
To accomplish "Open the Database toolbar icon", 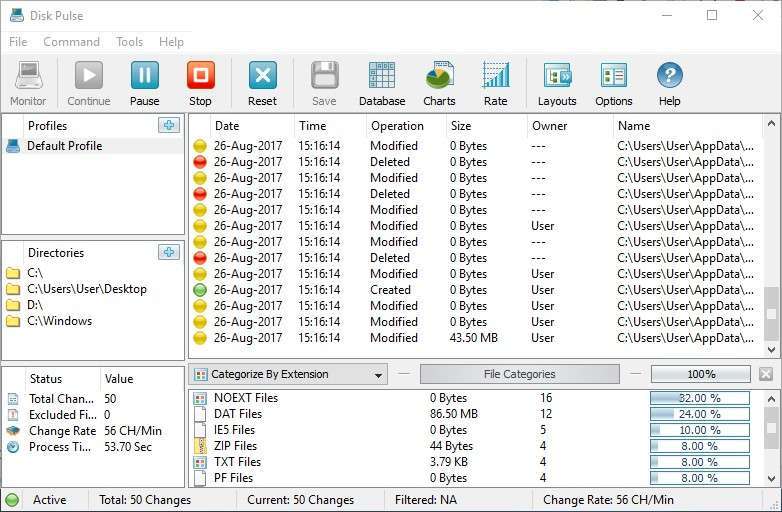I will 382,76.
